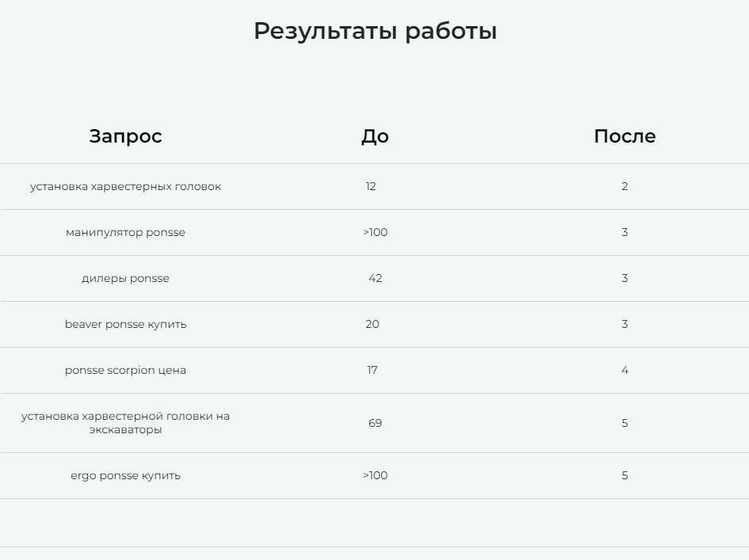
Task: Click the "Запрос" column header
Action: pyautogui.click(x=125, y=136)
